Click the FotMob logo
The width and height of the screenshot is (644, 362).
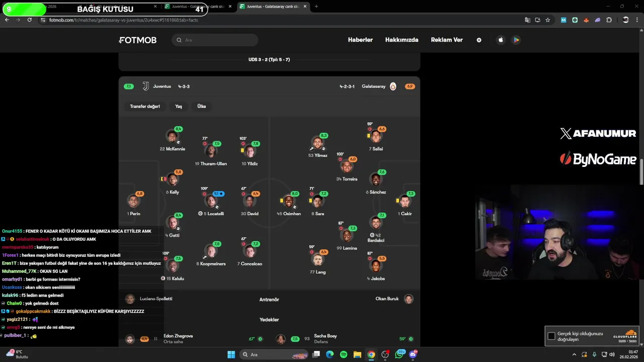(138, 40)
